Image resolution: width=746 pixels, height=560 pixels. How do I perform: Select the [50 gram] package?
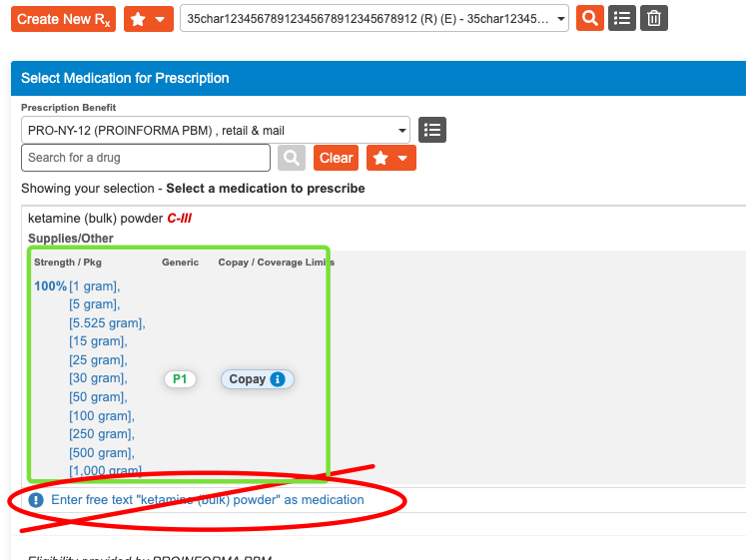98,397
